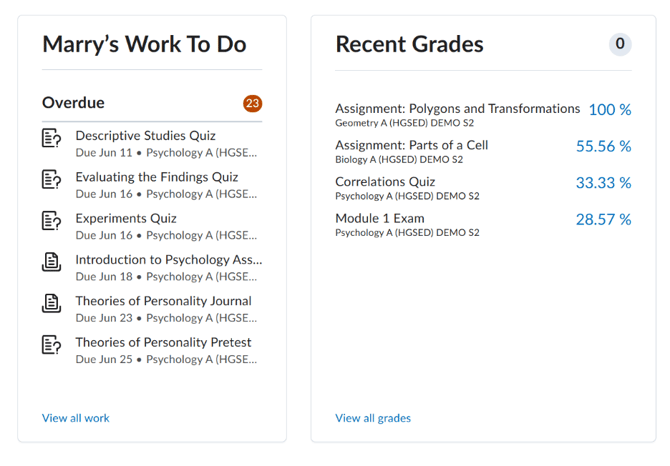Click assignment icon beside Theories of Personality Journal
Screen dimensions: 670x466
click(51, 303)
